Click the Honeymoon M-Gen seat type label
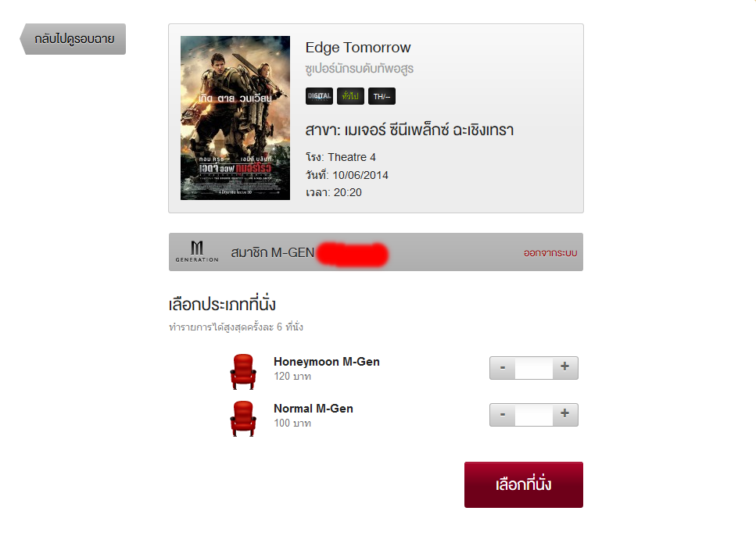Viewport: 756px width, 536px height. tap(327, 362)
